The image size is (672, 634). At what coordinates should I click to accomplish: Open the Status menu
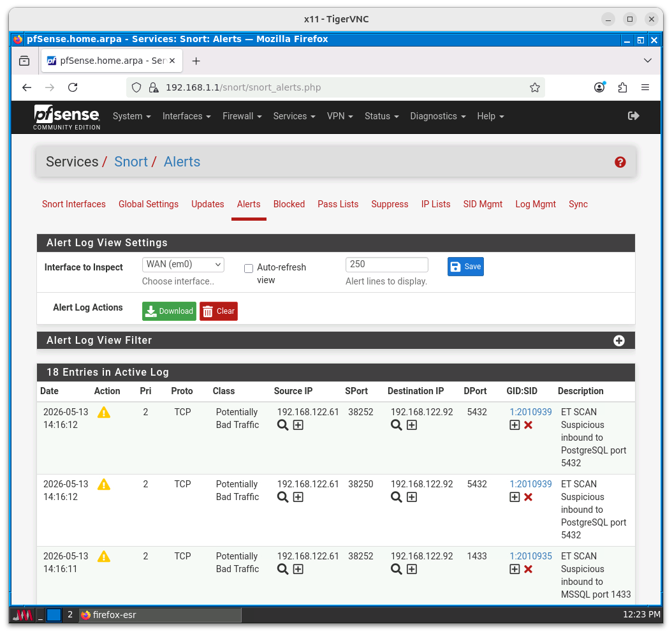(x=382, y=116)
